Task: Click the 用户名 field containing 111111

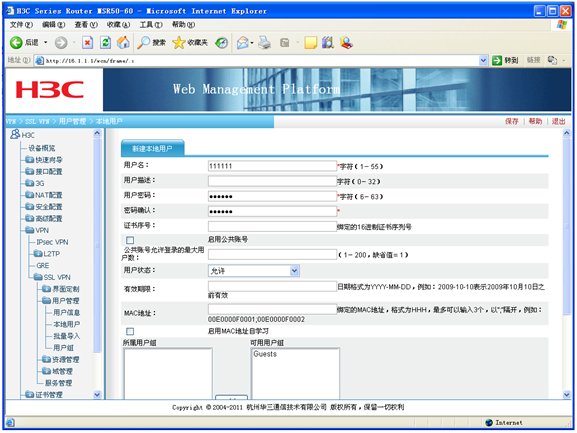Action: pyautogui.click(x=272, y=166)
